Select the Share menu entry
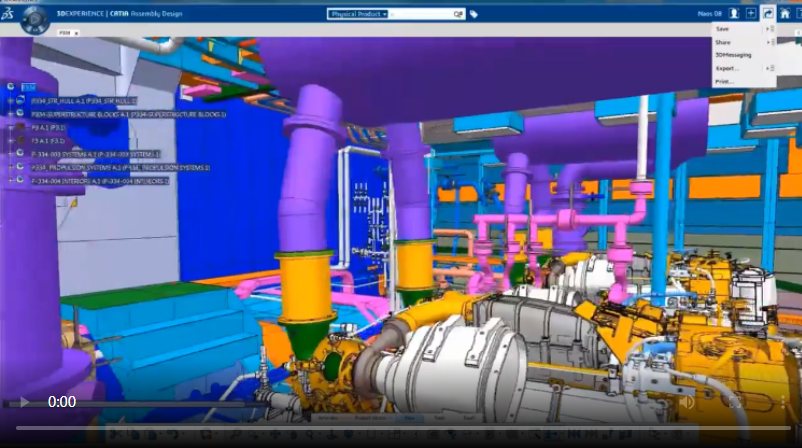The height and width of the screenshot is (448, 802). [x=723, y=42]
